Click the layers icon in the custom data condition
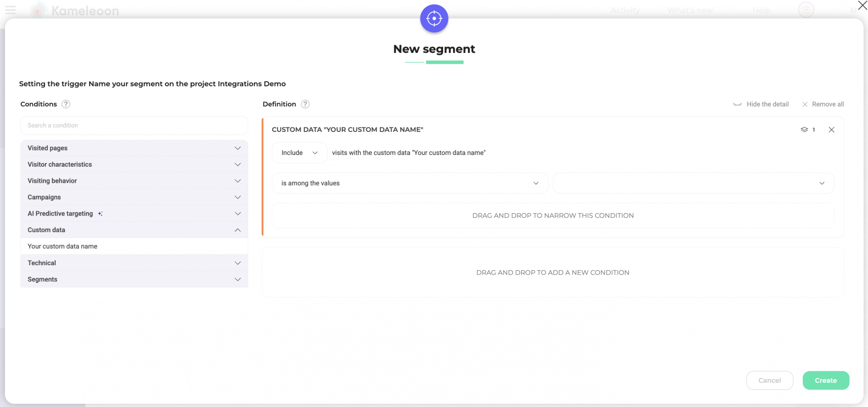Viewport: 868px width, 407px height. pos(804,130)
